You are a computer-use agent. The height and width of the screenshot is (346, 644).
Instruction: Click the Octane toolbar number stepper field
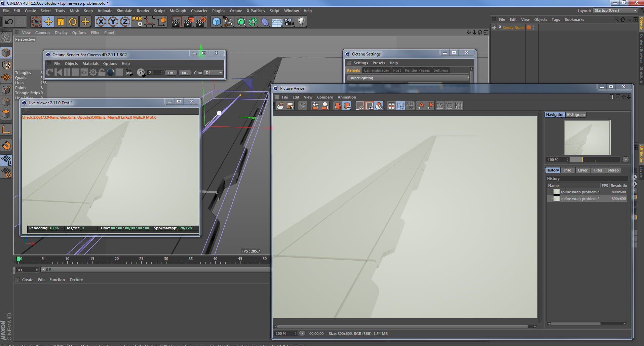(x=155, y=73)
